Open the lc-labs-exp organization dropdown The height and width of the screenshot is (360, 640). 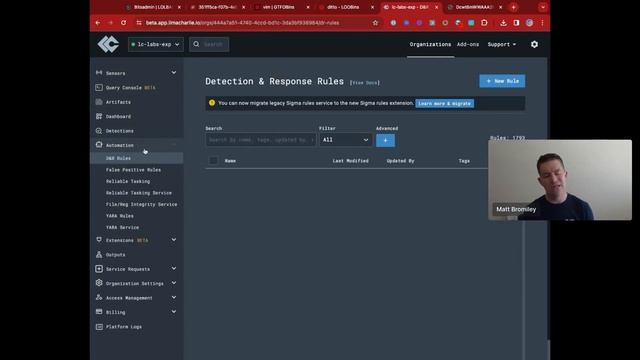tap(156, 44)
